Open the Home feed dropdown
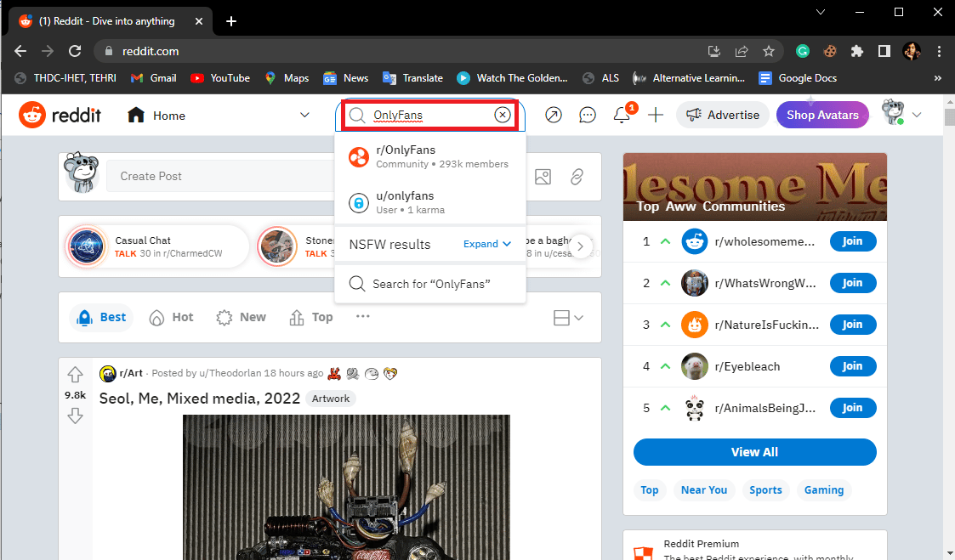955x560 pixels. click(x=304, y=114)
